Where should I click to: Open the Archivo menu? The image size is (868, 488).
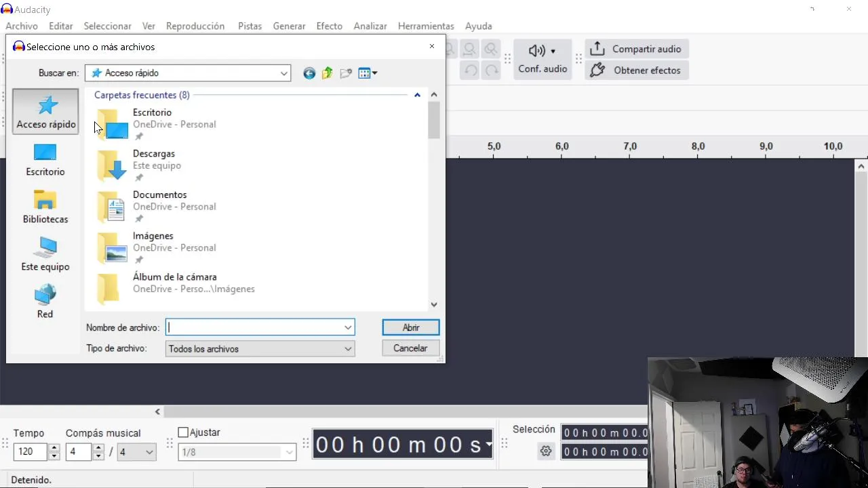[22, 26]
